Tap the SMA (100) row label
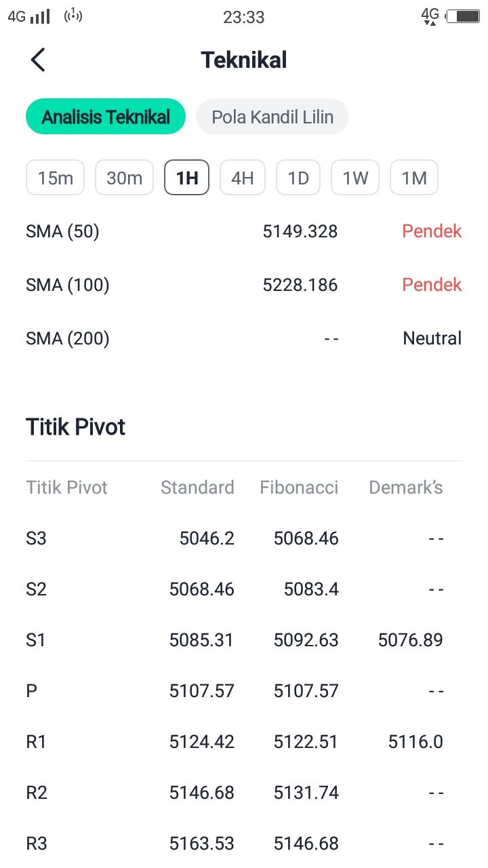This screenshot has height=868, width=488. pyautogui.click(x=68, y=285)
